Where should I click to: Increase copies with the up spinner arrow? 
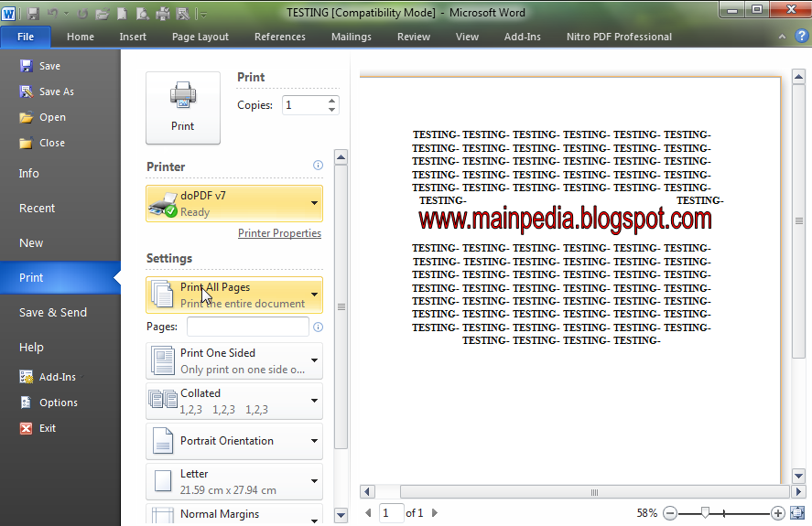pos(332,101)
